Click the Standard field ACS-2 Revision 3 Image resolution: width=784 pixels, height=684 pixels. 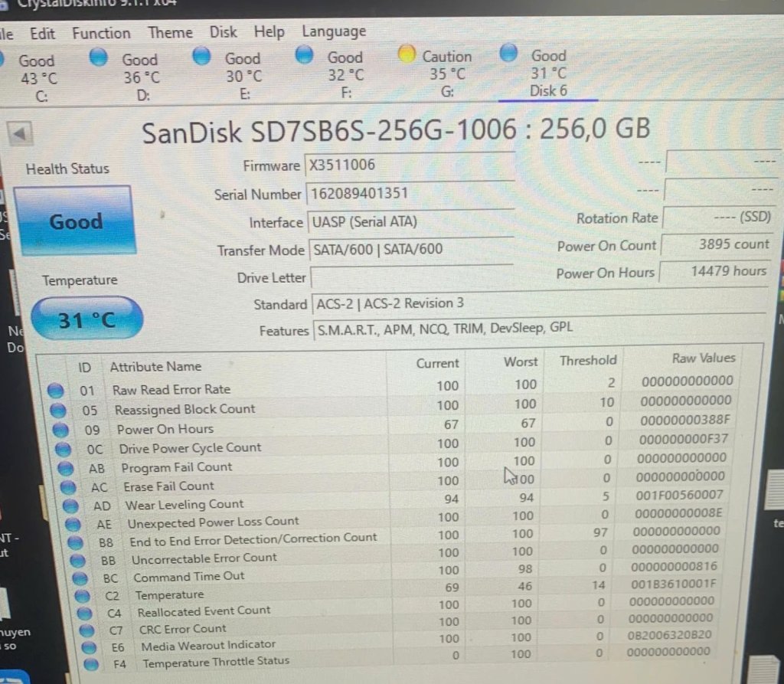pyautogui.click(x=539, y=302)
